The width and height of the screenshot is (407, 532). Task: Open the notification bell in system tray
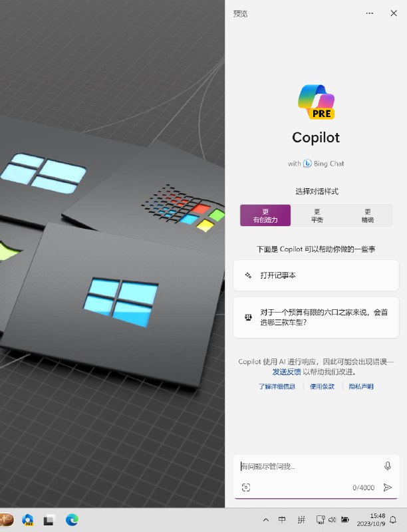point(393,519)
